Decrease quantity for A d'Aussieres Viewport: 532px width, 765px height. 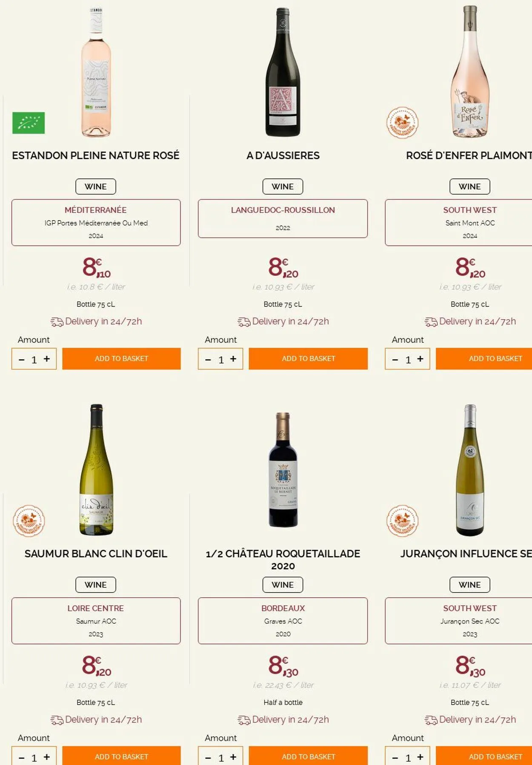coord(208,360)
